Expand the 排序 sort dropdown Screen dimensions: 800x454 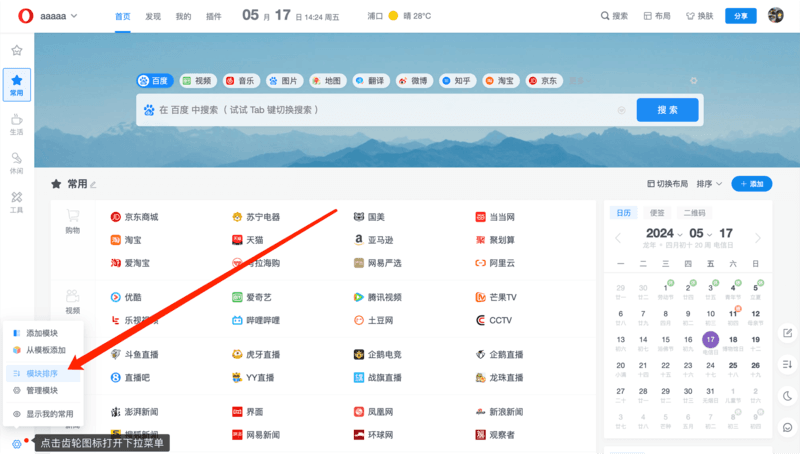pyautogui.click(x=709, y=184)
